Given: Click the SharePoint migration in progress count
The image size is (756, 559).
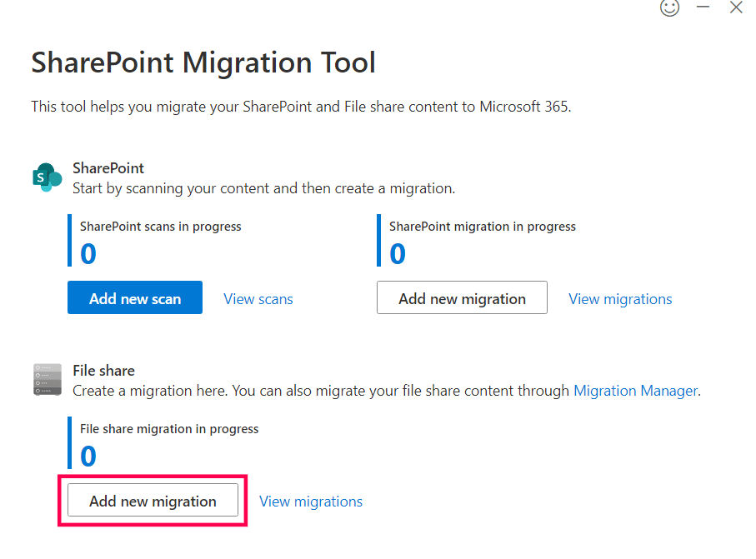Looking at the screenshot, I should 398,253.
